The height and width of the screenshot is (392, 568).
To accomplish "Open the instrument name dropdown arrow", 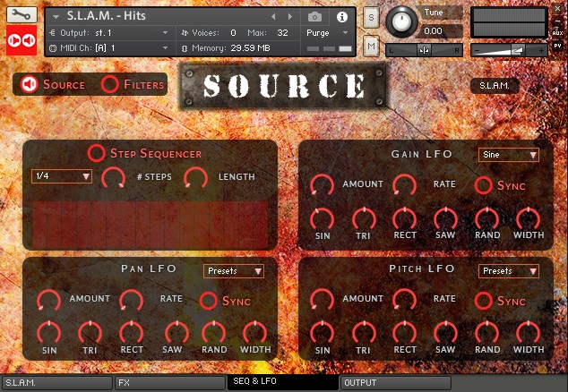I will coord(56,17).
